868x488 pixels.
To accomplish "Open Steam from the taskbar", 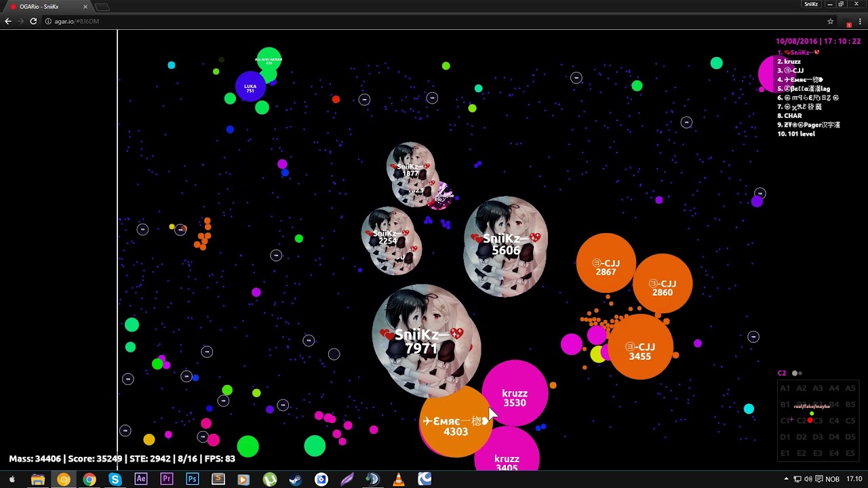I will [x=295, y=479].
